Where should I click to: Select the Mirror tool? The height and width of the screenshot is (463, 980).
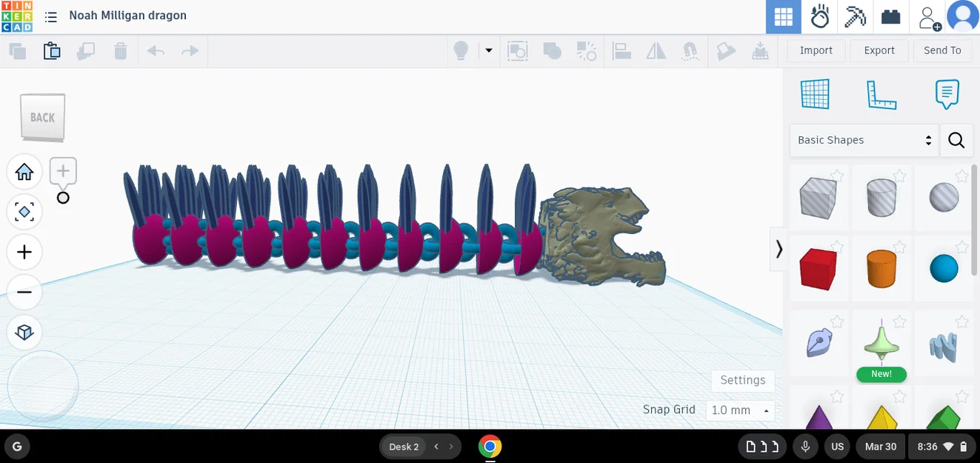point(656,50)
